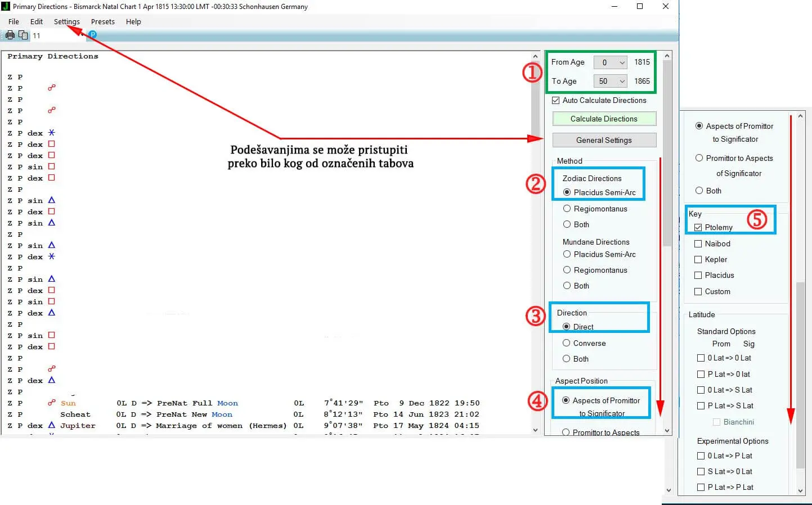Open the Settings menu
812x505 pixels.
tap(66, 22)
